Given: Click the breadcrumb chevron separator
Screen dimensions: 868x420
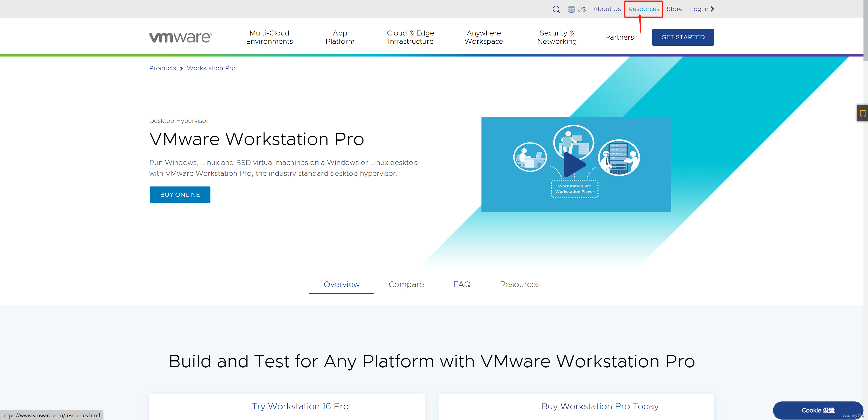Looking at the screenshot, I should [181, 69].
